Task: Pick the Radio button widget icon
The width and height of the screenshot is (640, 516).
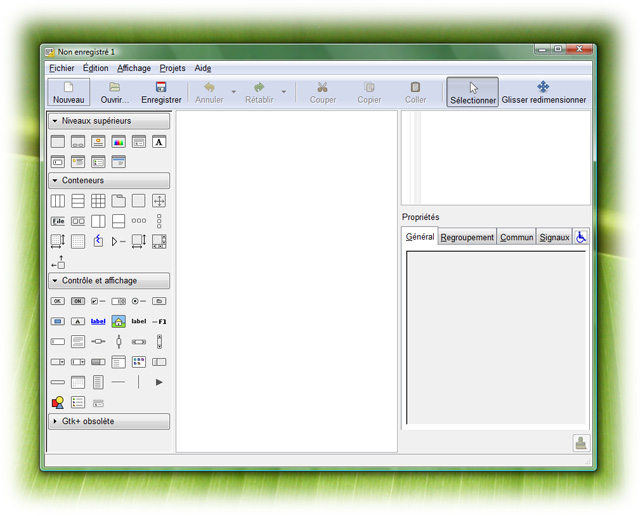Action: pyautogui.click(x=139, y=301)
